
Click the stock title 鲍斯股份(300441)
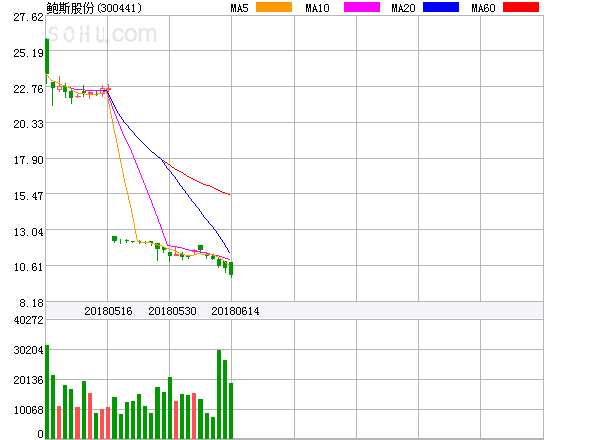(x=94, y=8)
